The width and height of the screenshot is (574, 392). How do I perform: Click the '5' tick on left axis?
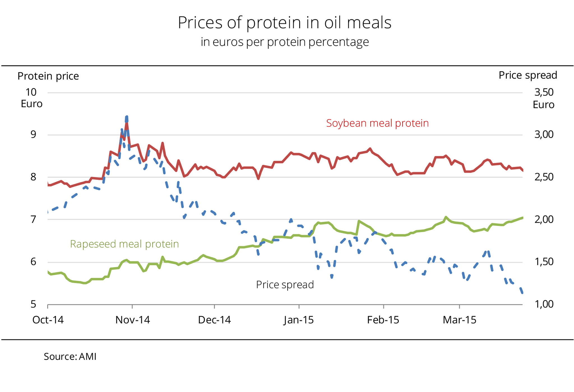(33, 304)
